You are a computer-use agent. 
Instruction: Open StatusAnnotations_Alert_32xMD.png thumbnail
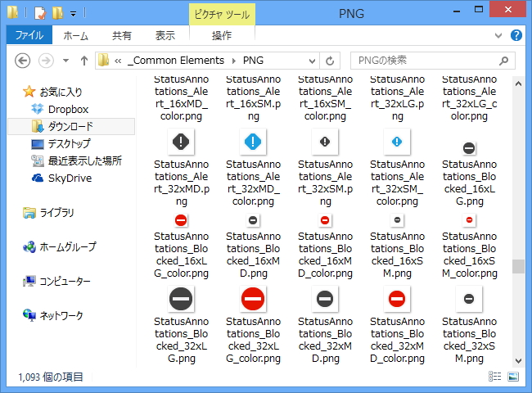pyautogui.click(x=181, y=142)
